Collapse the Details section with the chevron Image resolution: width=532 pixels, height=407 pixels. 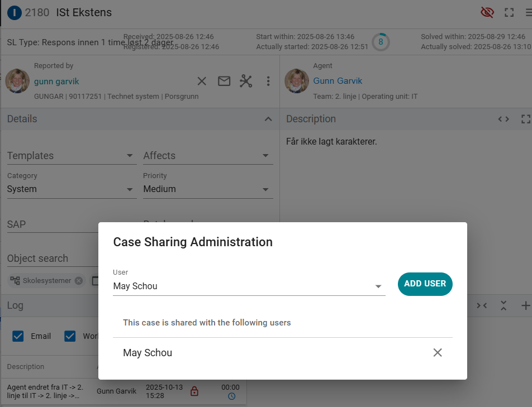268,119
